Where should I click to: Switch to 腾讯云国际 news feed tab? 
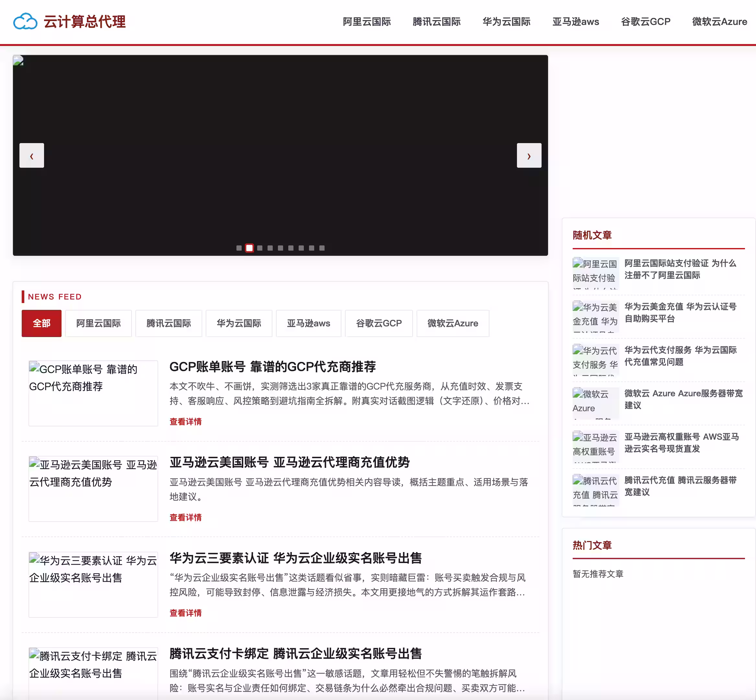click(x=169, y=323)
